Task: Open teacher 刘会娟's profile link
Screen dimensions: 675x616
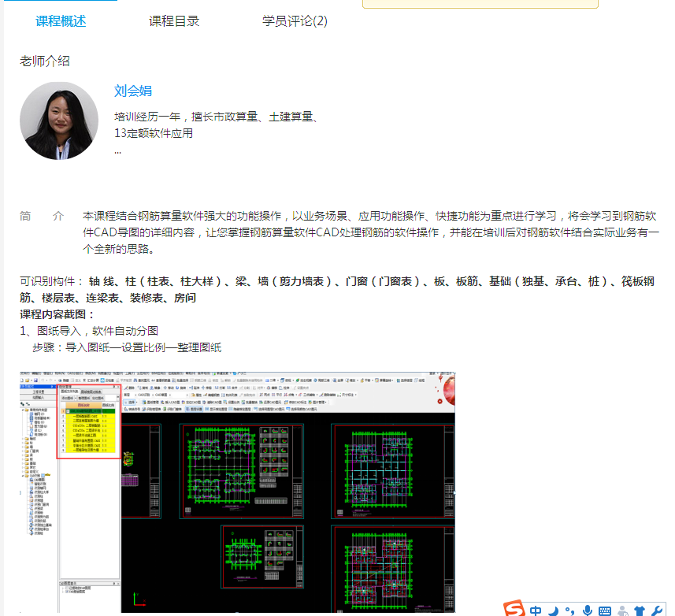Action: 132,91
